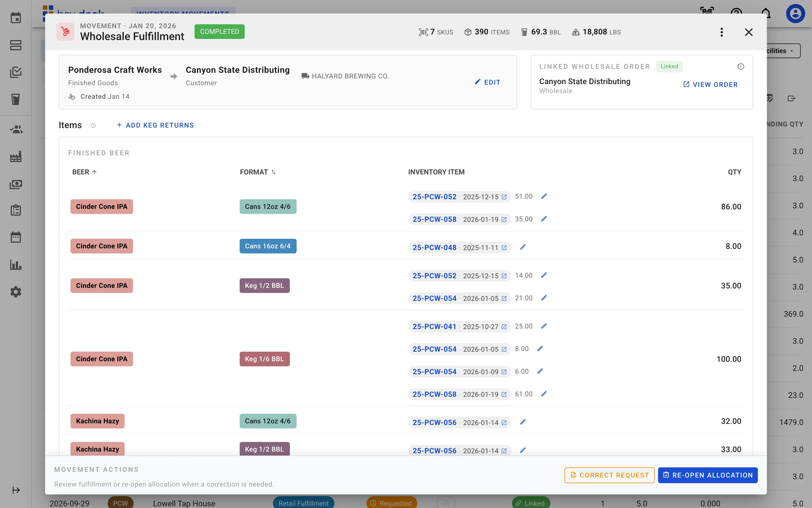Open 25-PCW-054 2026-01-05 under Keg 1/2 BBL
The width and height of the screenshot is (812, 508).
pos(459,298)
